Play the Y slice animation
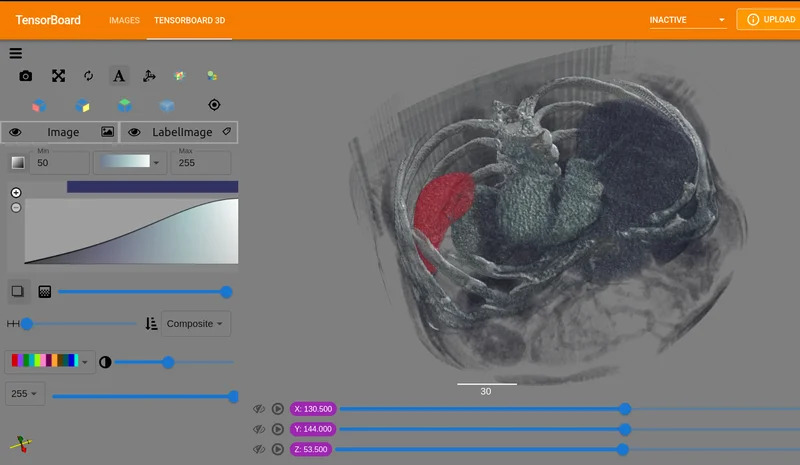 [277, 429]
